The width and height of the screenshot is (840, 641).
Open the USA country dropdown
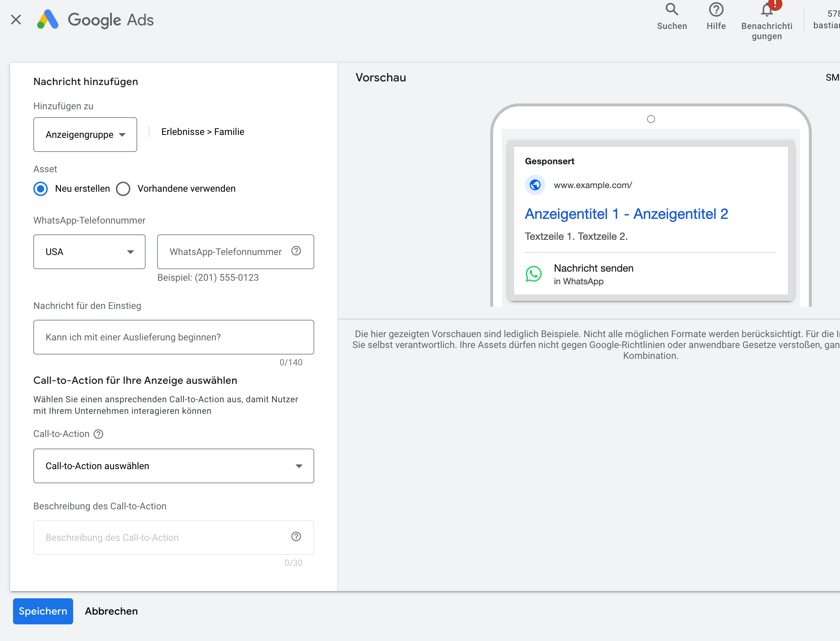tap(89, 252)
